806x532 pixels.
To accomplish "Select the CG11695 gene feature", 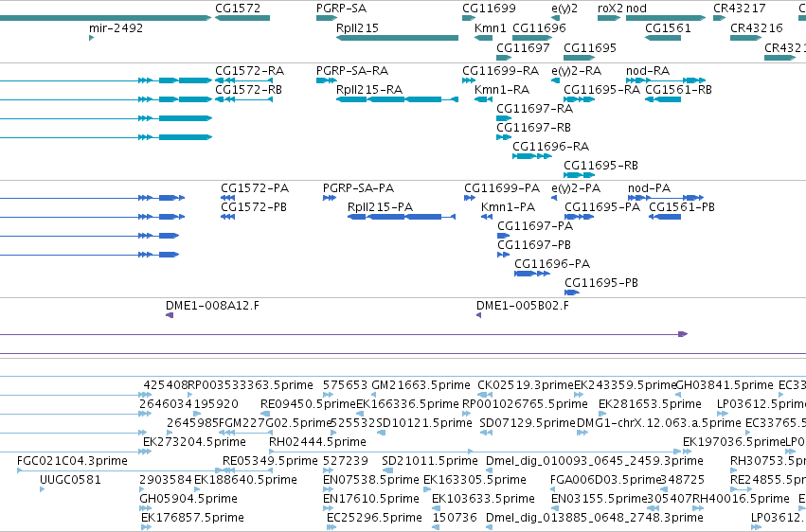I will [580, 58].
